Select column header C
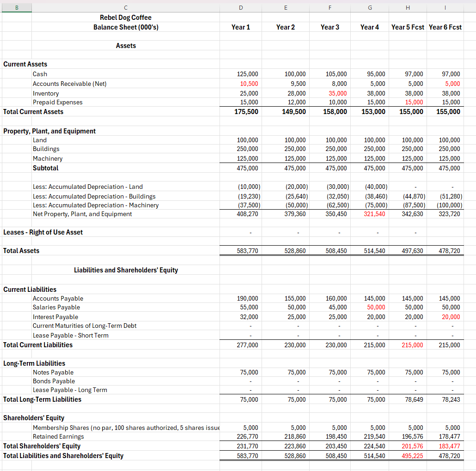Viewport: 476px width, 471px height. point(126,8)
